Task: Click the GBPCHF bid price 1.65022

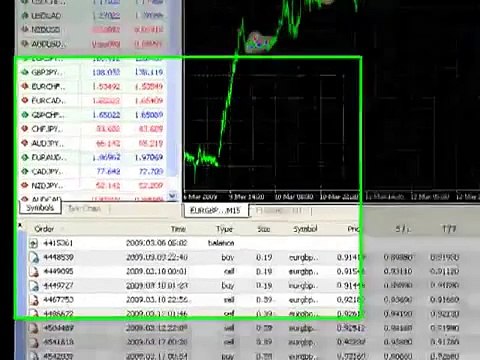Action: (106, 115)
